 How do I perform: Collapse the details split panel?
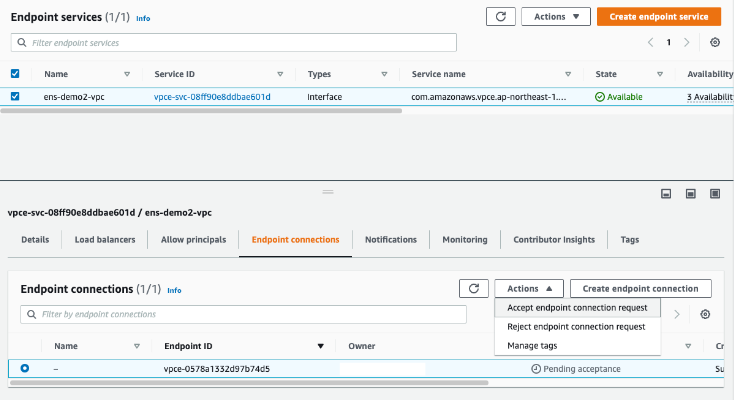coord(665,194)
